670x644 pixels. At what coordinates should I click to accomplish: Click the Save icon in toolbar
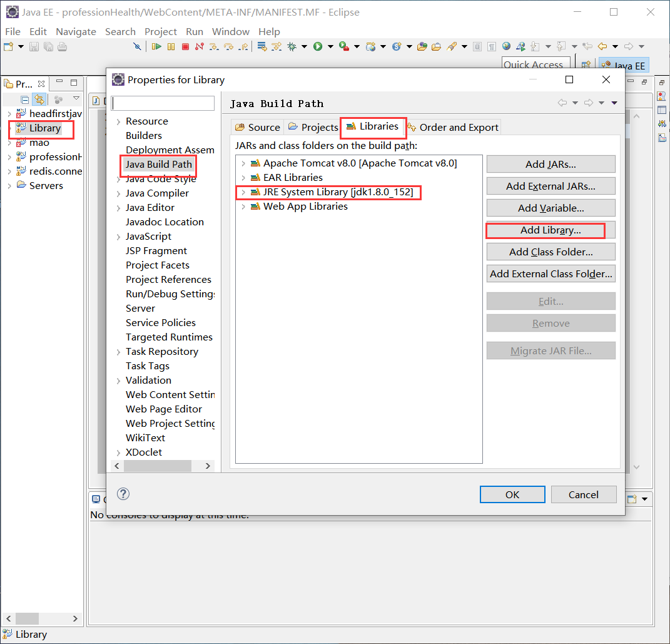[x=34, y=46]
